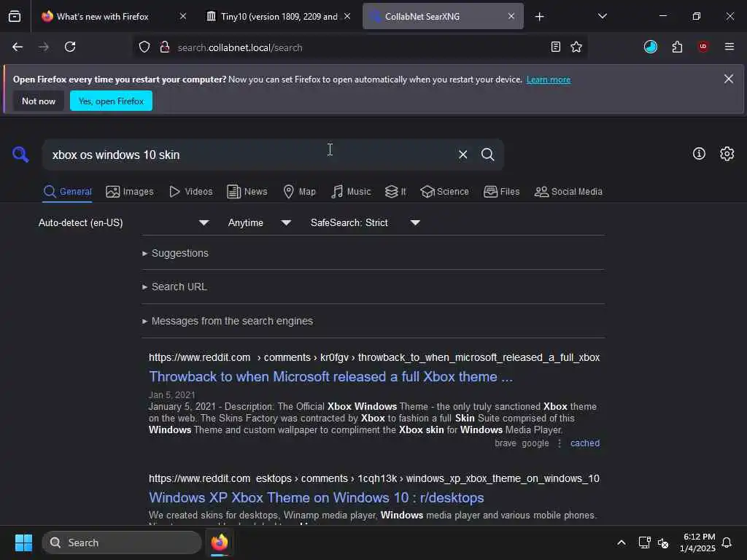This screenshot has width=747, height=560.
Task: Click the SearXNG magnifier logo
Action: (20, 155)
